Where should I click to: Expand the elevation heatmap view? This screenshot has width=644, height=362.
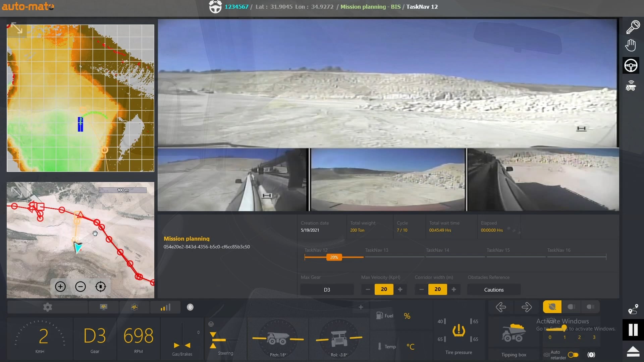point(16,28)
